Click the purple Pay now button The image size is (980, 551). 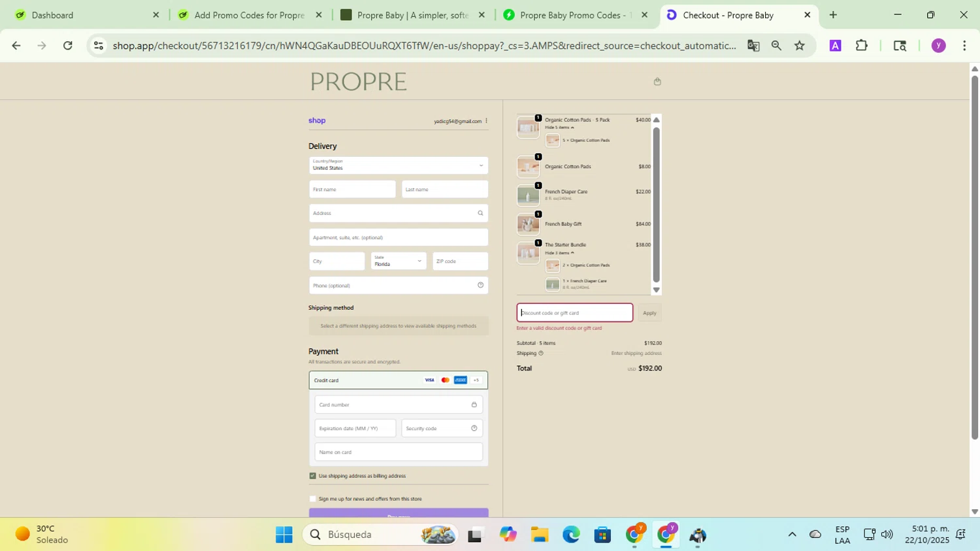tap(399, 514)
